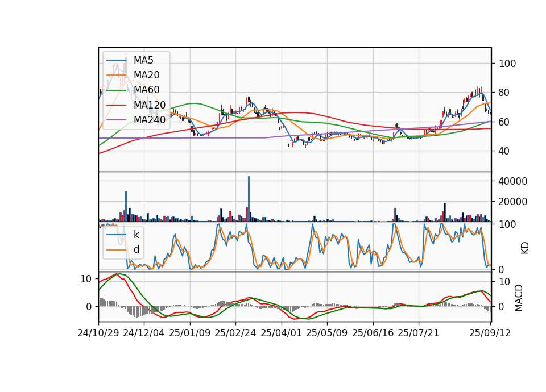
Task: Click the red MA120 legend line sample
Action: coord(116,105)
